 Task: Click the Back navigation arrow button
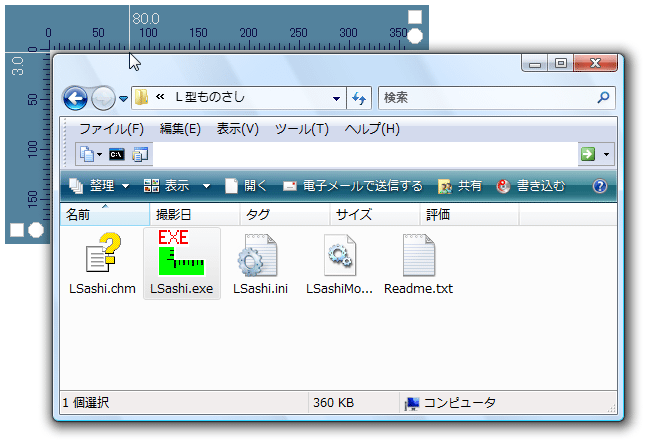(75, 98)
